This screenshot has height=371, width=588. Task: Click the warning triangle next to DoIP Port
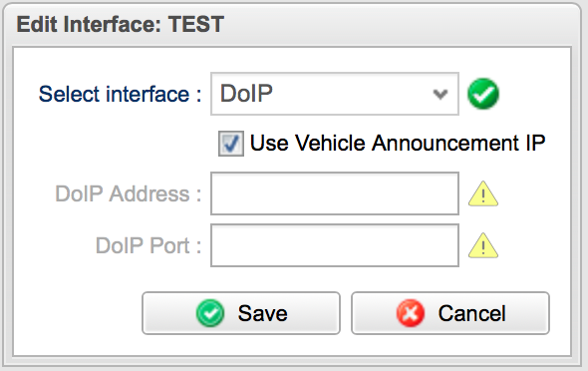(483, 245)
